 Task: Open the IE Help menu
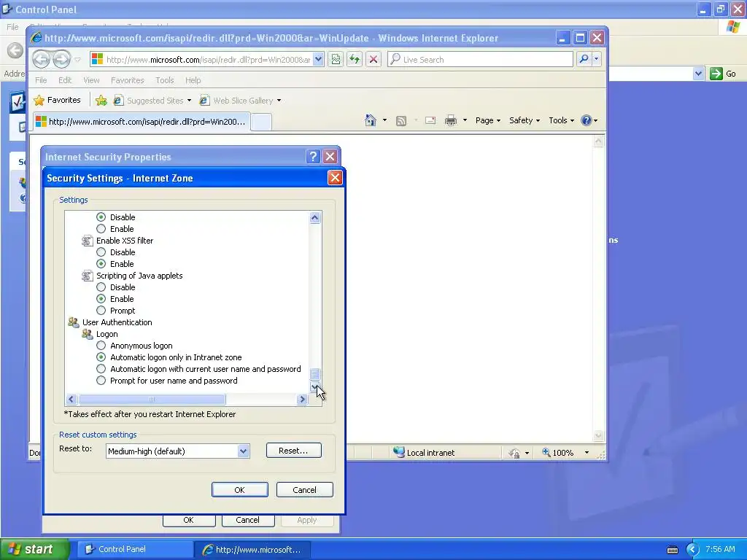click(x=193, y=80)
